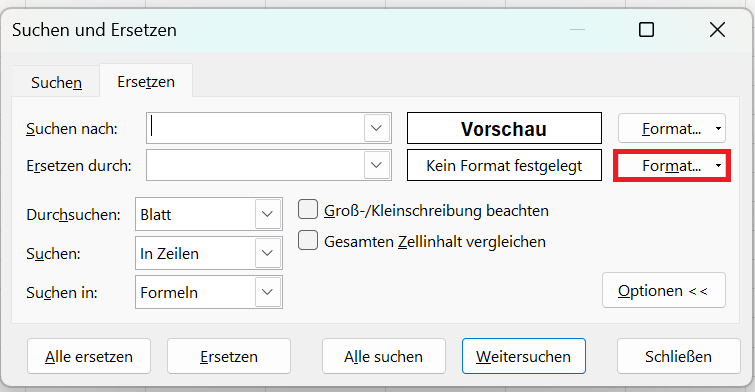Click the Alle ersetzen button
This screenshot has height=392, width=755.
click(x=89, y=356)
